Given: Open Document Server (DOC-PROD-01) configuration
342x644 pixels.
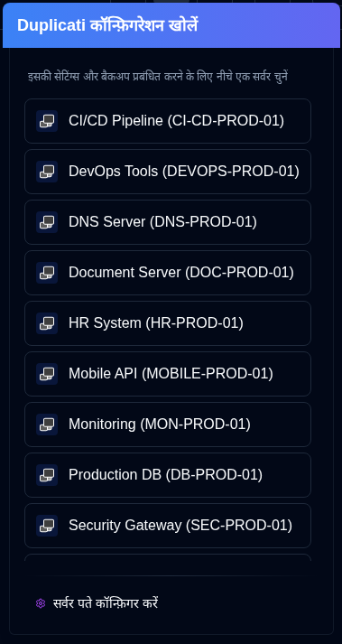Looking at the screenshot, I should (168, 272).
